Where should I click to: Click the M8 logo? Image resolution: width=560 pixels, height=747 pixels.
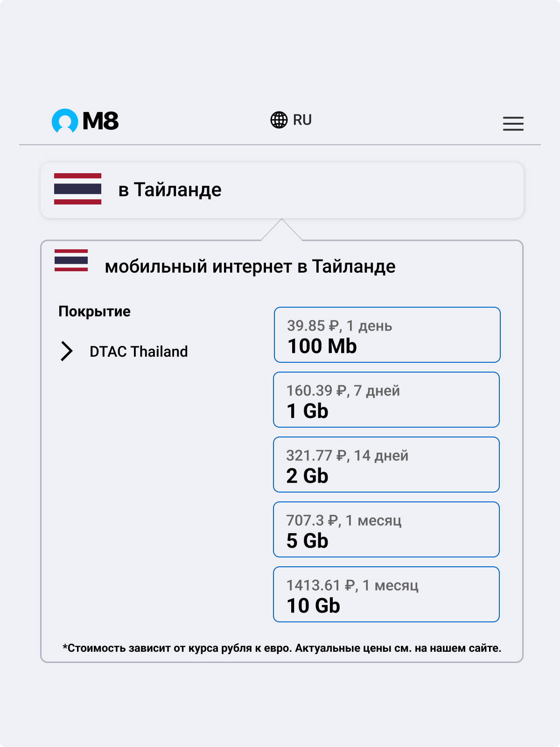(x=85, y=121)
